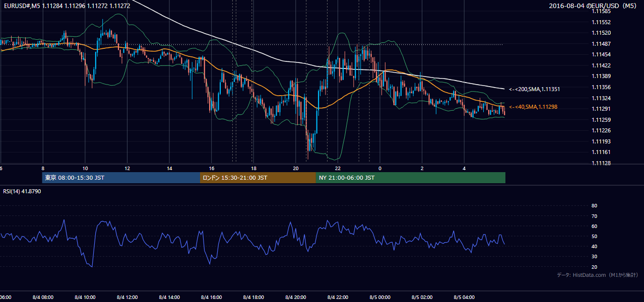
Task: Click RSI scale value 60
Action: [x=594, y=226]
